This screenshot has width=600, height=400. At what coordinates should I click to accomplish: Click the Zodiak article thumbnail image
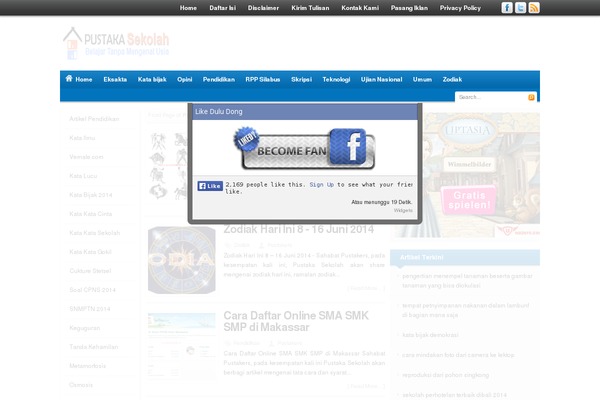coord(182,260)
